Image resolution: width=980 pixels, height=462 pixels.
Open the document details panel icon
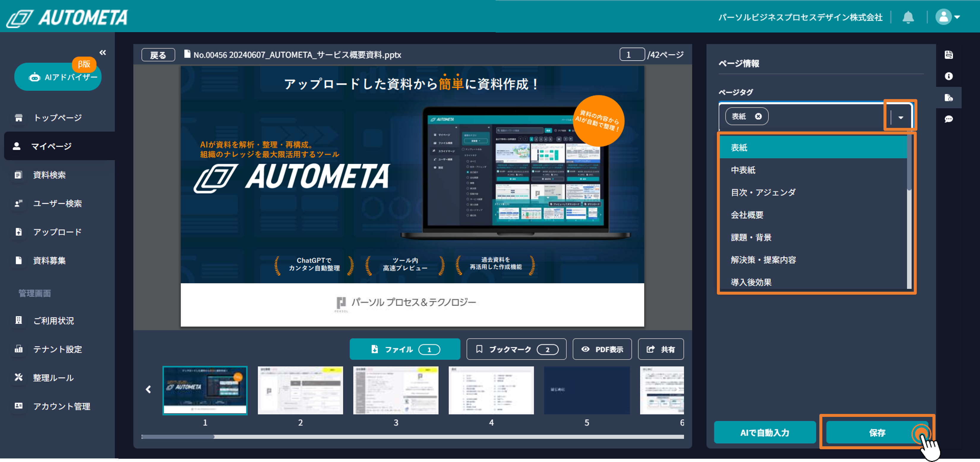949,55
